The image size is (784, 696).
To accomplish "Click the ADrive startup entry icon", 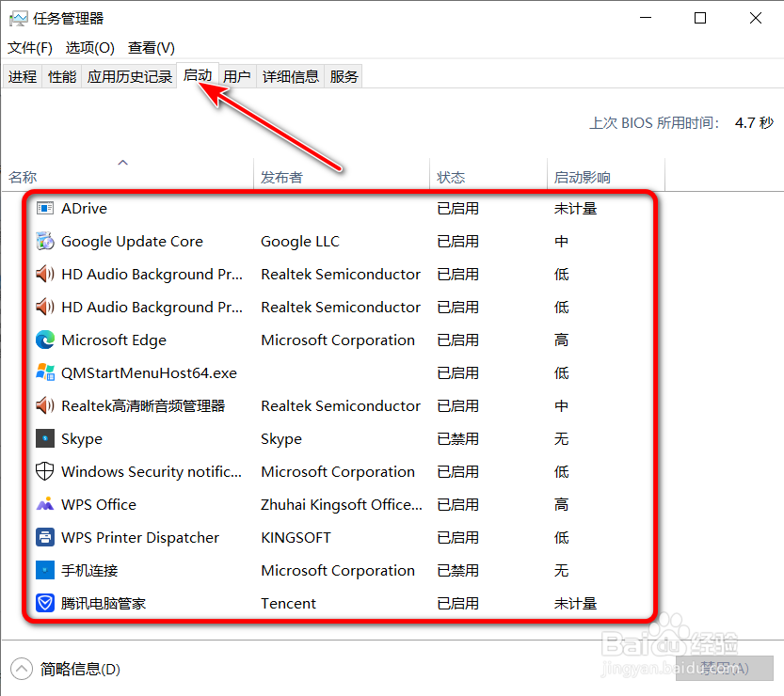I will coord(44,208).
